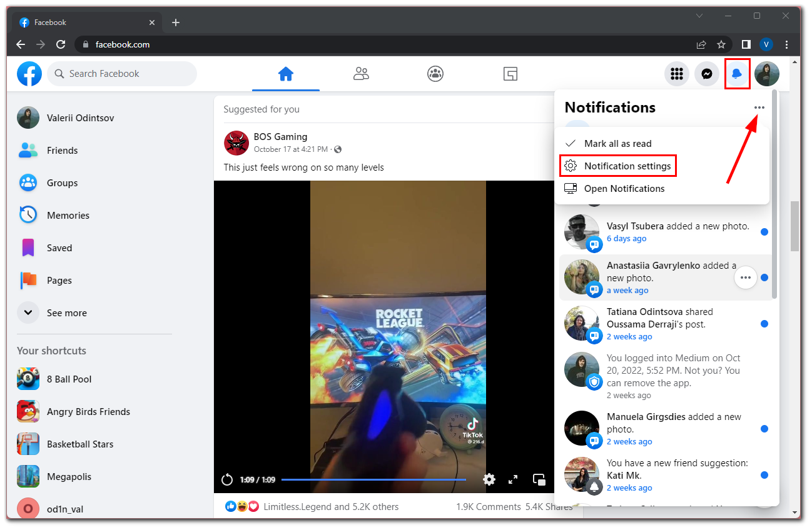Screen dimensions: 812x530
Task: Open video settings gear
Action: (489, 479)
